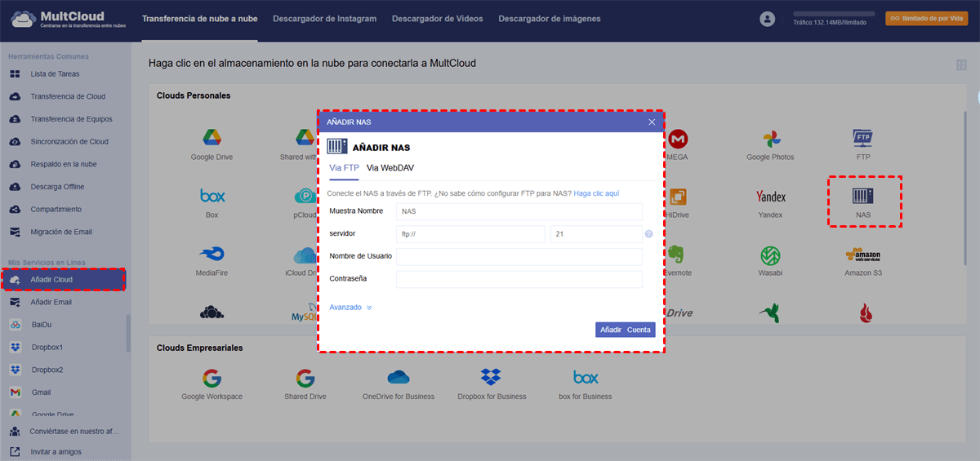Click the Haga clic aquí link
Image resolution: width=980 pixels, height=461 pixels.
596,193
